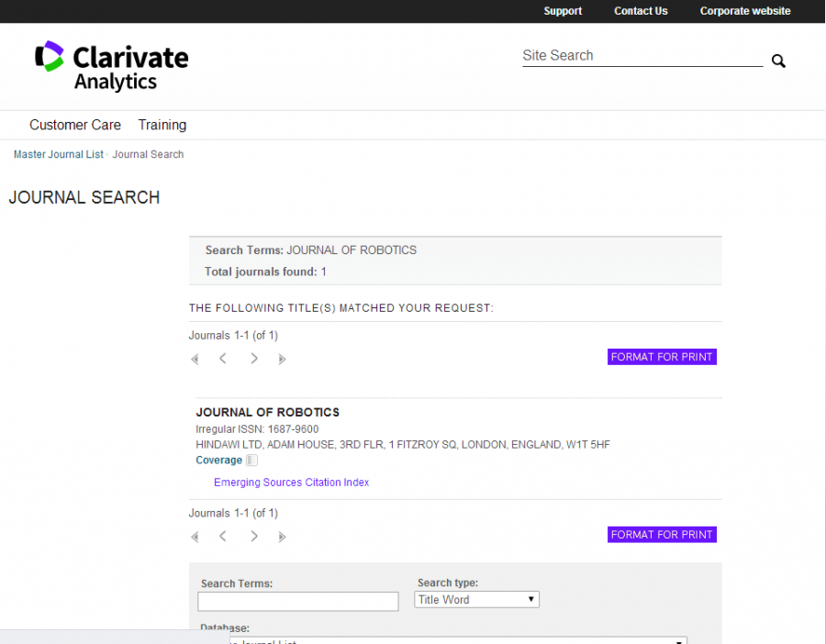
Task: Click the Master Journal List breadcrumb
Action: (x=58, y=154)
